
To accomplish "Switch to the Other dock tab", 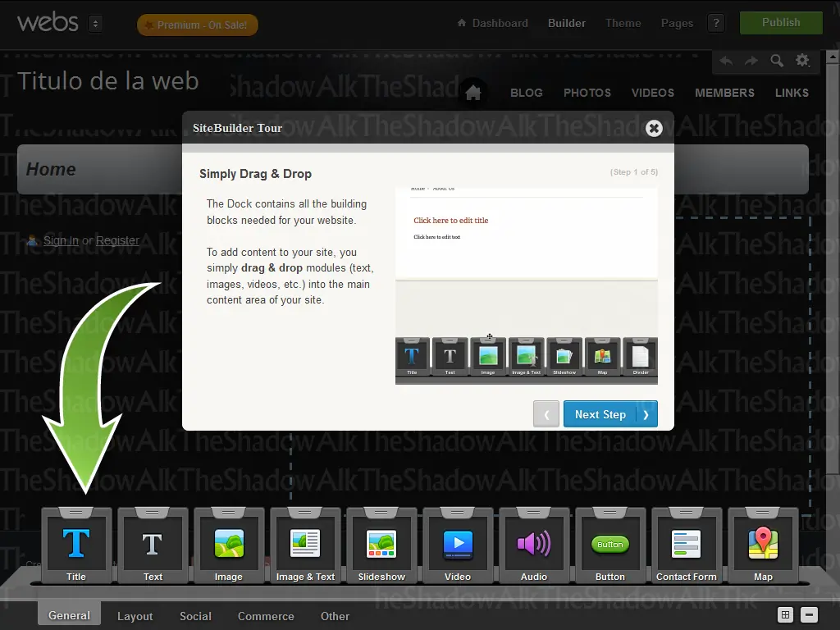I will tap(335, 616).
